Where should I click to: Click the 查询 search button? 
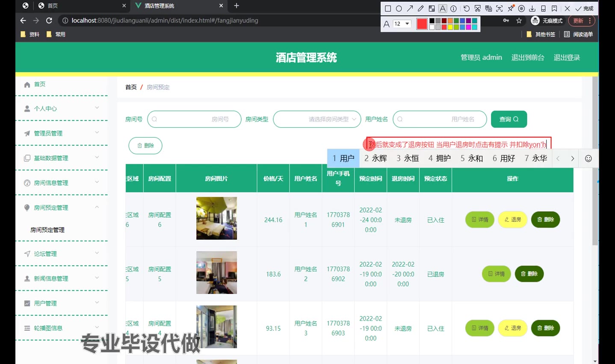pos(509,119)
